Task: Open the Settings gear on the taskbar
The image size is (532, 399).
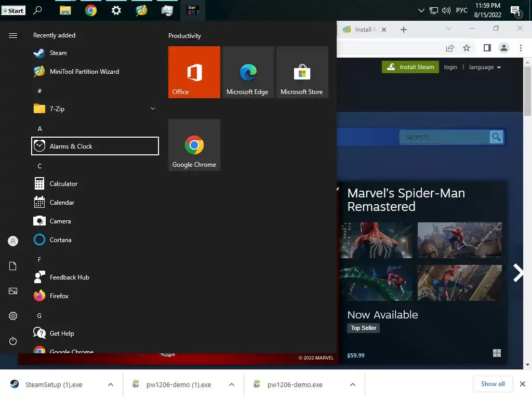Action: tap(116, 10)
